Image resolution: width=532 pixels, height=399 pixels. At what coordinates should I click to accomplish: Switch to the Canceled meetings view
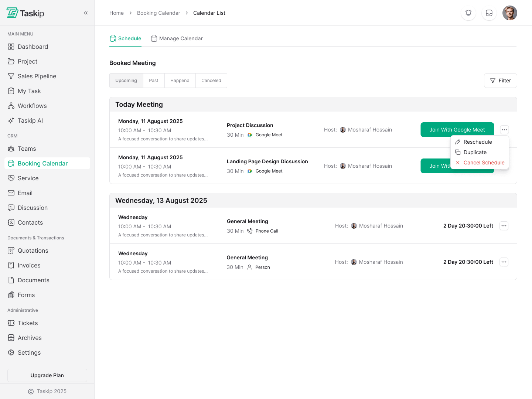click(x=211, y=80)
